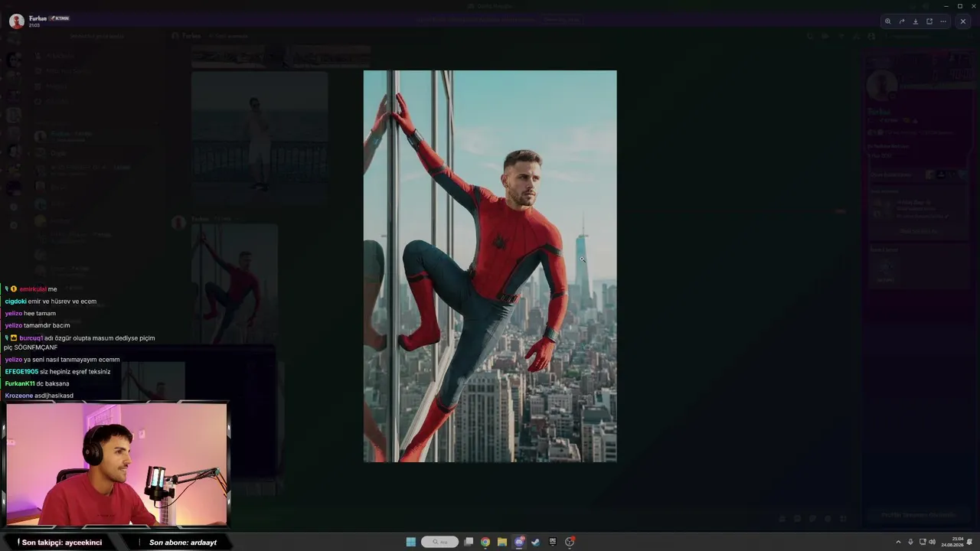Click chat username emirkulal
The height and width of the screenshot is (551, 980).
tap(33, 289)
